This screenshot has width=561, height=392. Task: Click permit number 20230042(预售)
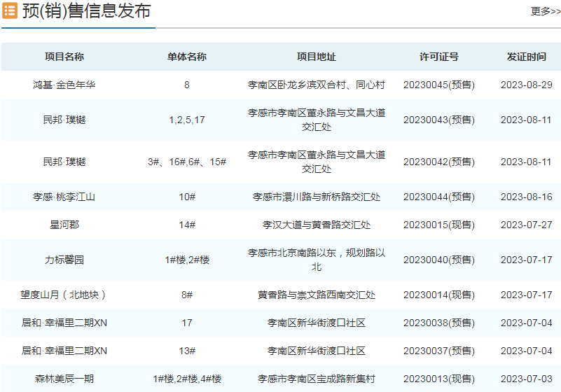[439, 162]
